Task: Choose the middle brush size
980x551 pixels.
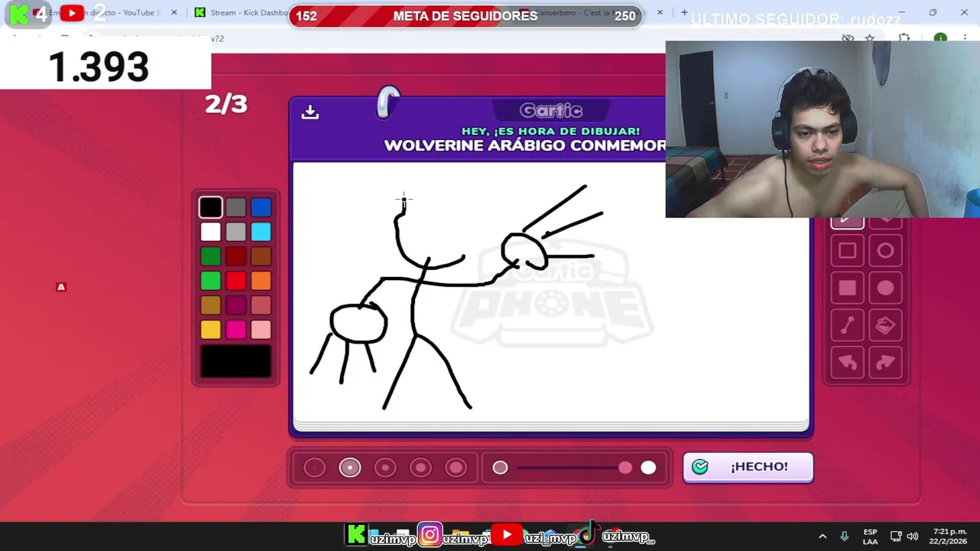Action: [x=385, y=468]
